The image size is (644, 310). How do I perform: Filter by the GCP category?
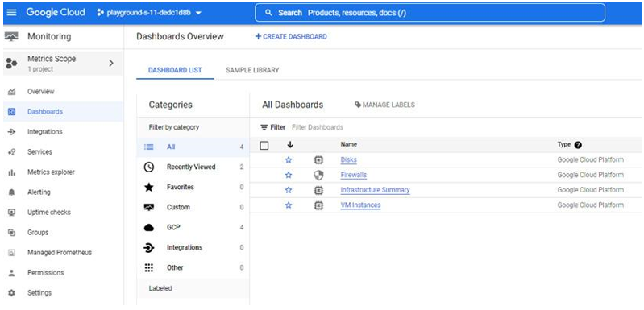click(x=193, y=227)
